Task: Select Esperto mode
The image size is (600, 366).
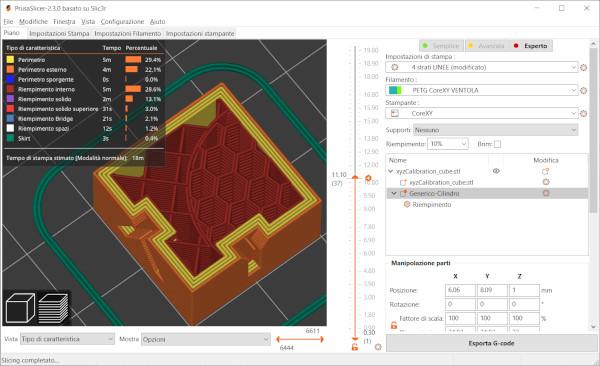Action: (x=531, y=46)
